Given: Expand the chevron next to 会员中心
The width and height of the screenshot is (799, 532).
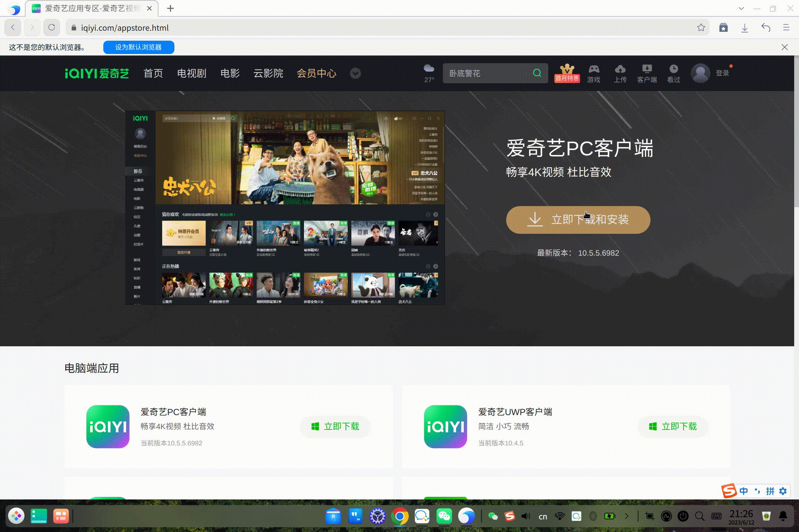Looking at the screenshot, I should [355, 73].
